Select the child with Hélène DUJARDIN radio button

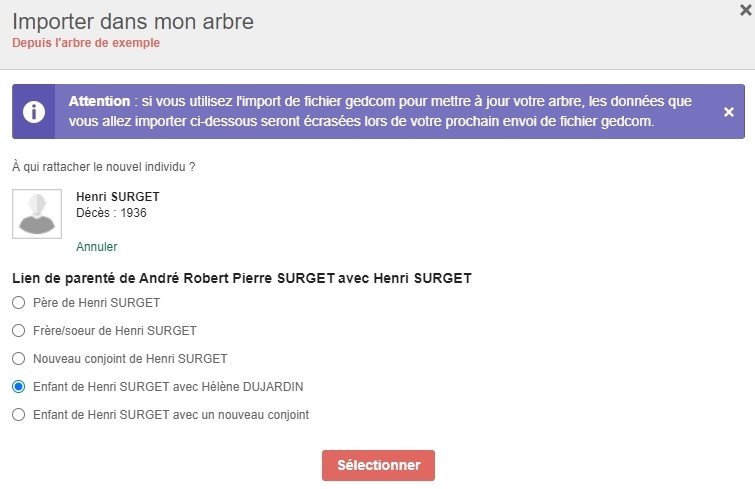point(17,386)
